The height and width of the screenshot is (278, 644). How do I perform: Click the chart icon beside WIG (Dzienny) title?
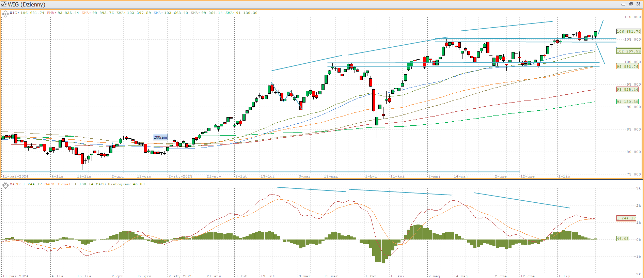4,4
